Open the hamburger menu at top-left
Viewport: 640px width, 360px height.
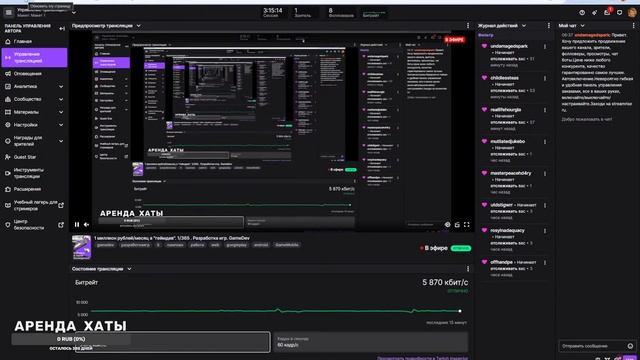[9, 13]
